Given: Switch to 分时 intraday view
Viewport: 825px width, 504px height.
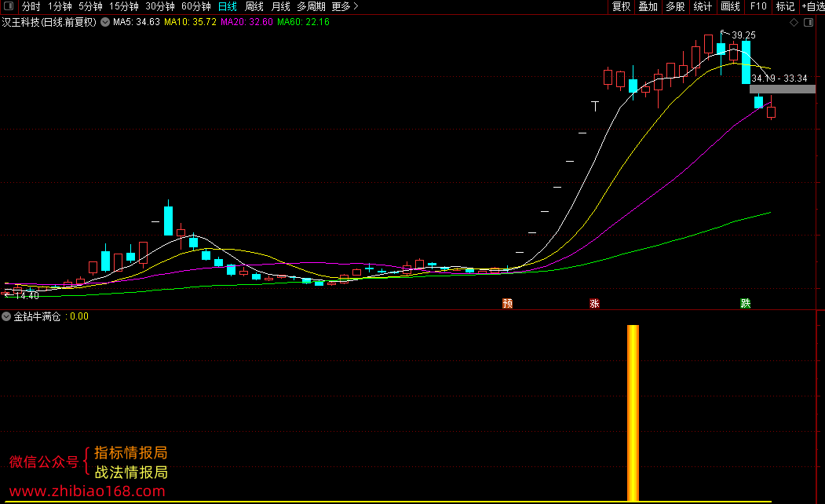Looking at the screenshot, I should [31, 6].
